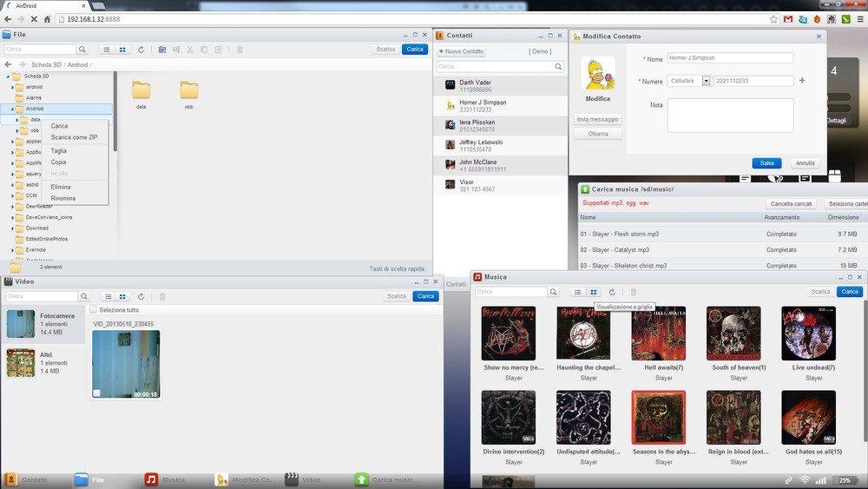Delete selected item in Video window
The width and height of the screenshot is (868, 489).
[162, 296]
